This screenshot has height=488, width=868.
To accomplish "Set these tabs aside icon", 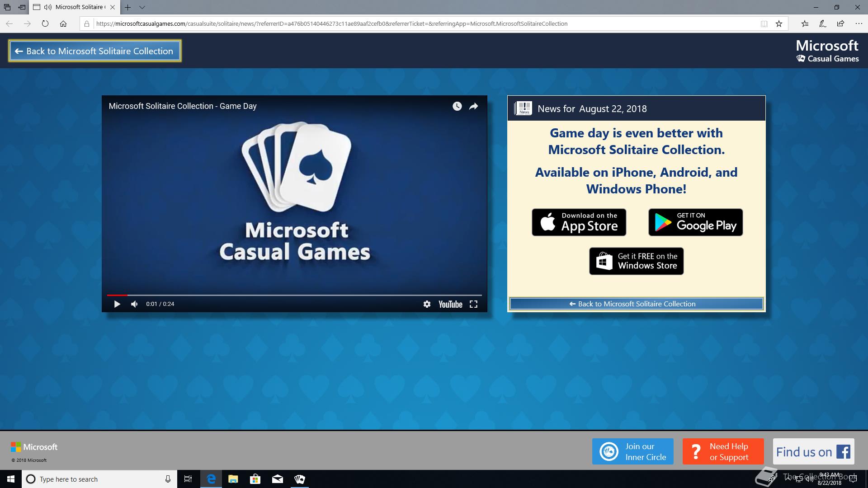I will pyautogui.click(x=22, y=7).
